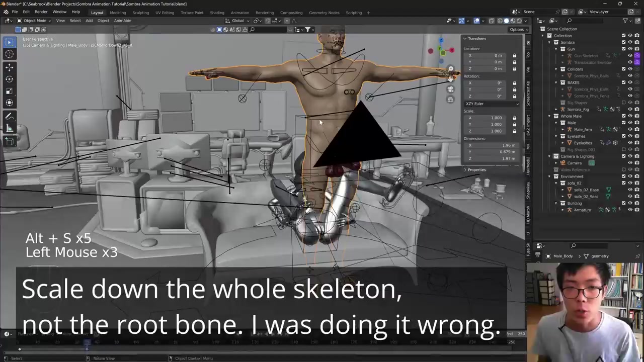
Task: Click the Scale X value slider field
Action: tap(490, 118)
